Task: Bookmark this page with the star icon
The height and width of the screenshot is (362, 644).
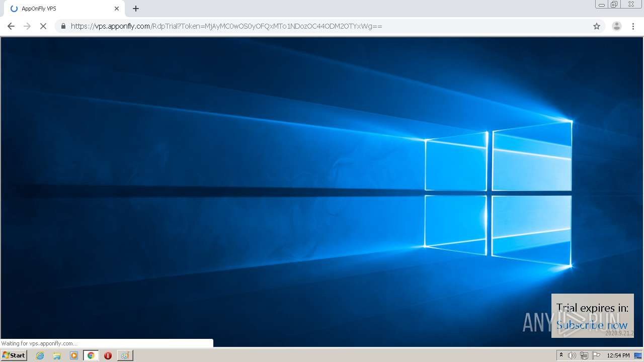Action: [597, 26]
